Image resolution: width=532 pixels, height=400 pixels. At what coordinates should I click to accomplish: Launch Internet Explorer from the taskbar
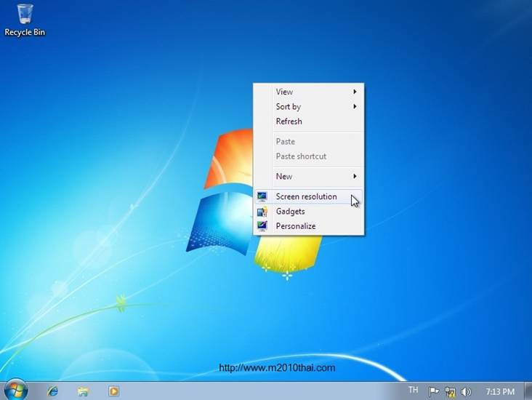tap(52, 391)
